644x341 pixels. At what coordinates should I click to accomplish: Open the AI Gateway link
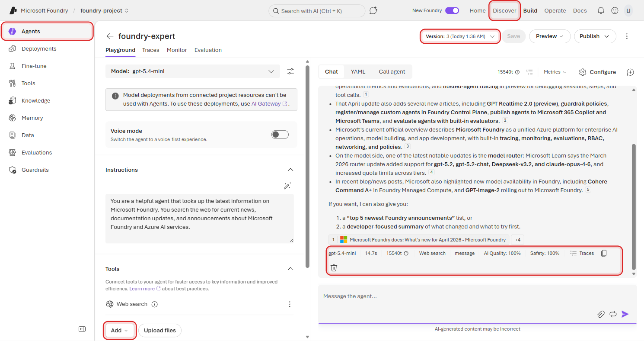[x=269, y=104]
